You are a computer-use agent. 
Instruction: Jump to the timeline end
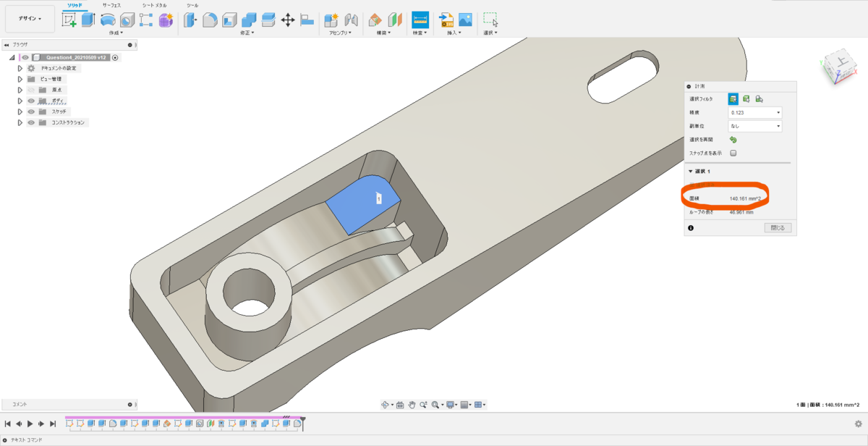click(53, 424)
